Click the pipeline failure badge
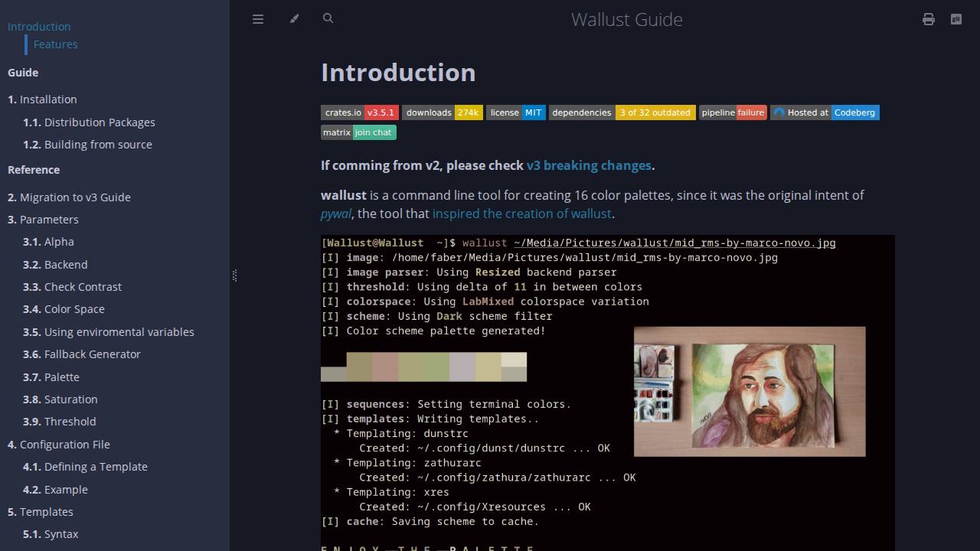This screenshot has width=980, height=551. tap(733, 112)
